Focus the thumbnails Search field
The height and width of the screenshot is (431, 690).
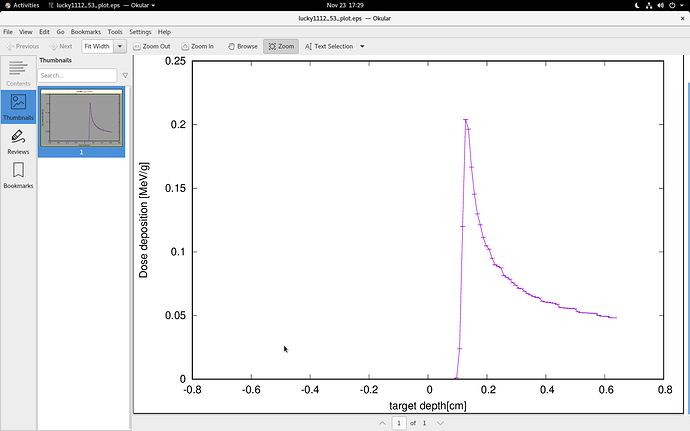(x=77, y=75)
